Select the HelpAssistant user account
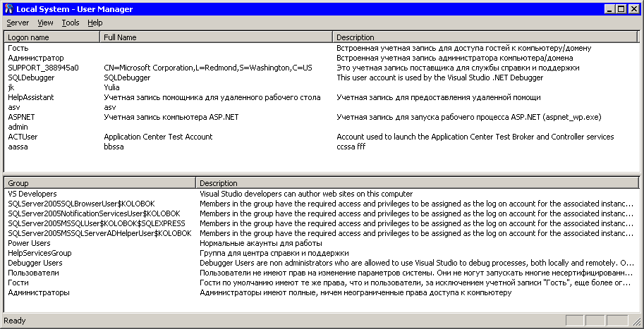Viewport: 644px width, 329px height. pyautogui.click(x=30, y=97)
